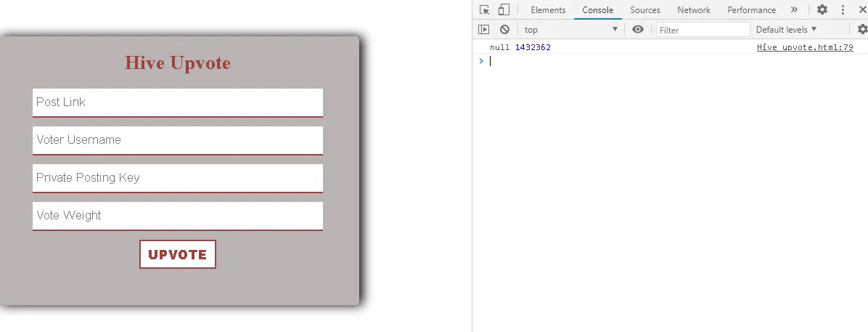The height and width of the screenshot is (332, 868).
Task: Select the logged null value
Action: [x=500, y=48]
